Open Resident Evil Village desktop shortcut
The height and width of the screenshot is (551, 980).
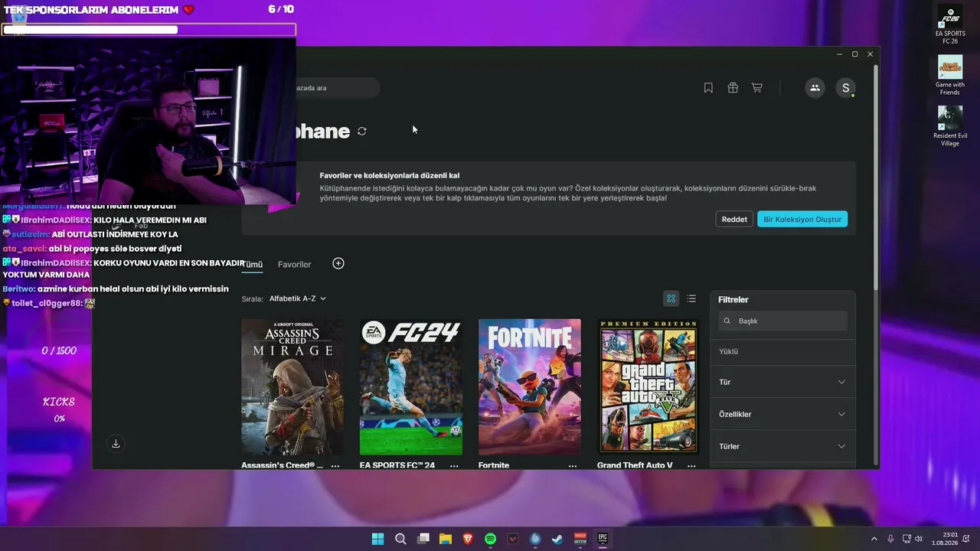click(x=950, y=126)
